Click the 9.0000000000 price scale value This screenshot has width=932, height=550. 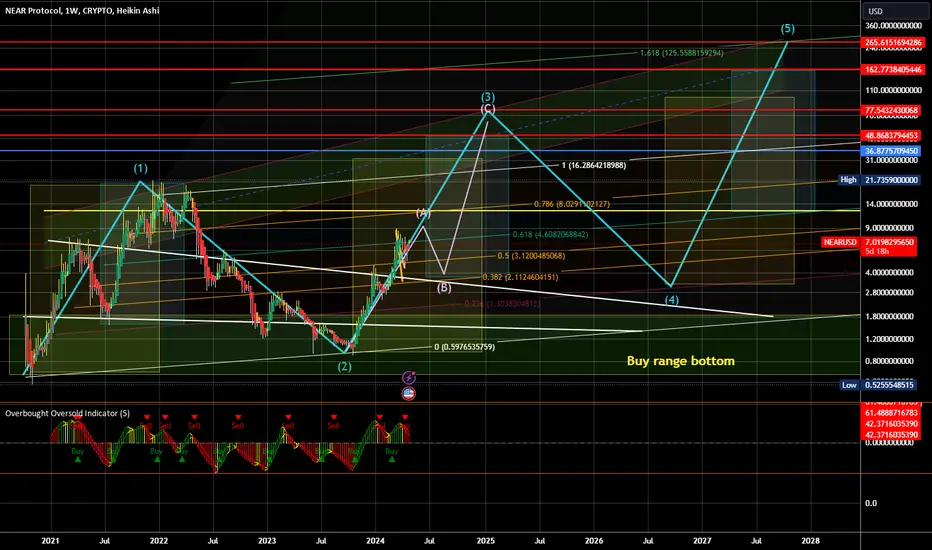[889, 228]
